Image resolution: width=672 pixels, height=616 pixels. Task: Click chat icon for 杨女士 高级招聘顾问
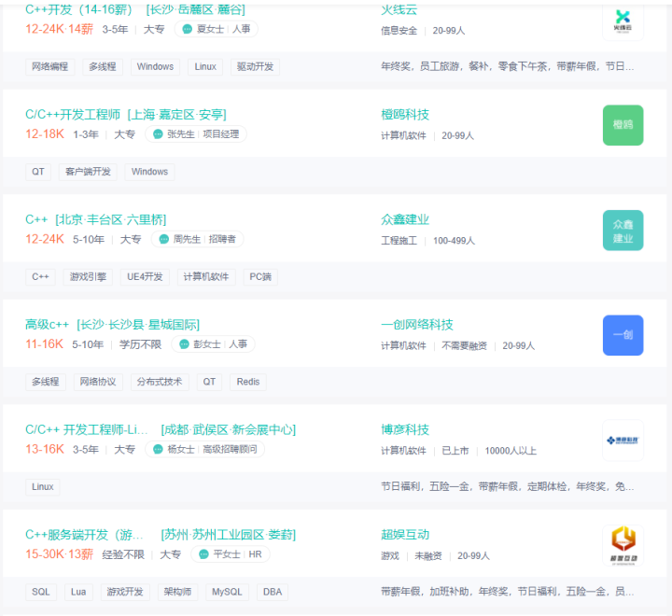coord(158,449)
